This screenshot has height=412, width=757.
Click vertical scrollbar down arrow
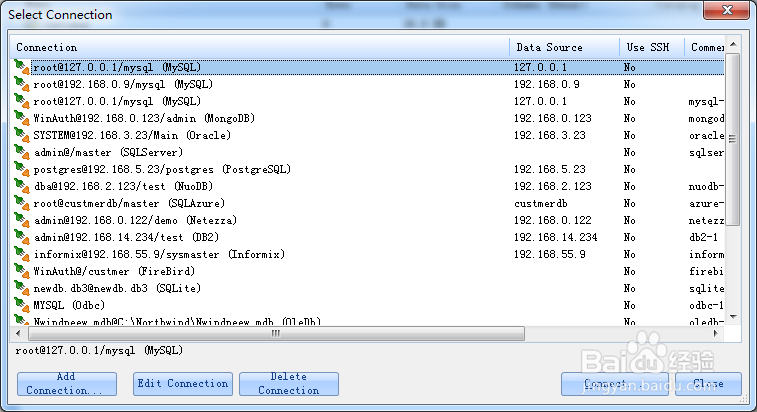(x=733, y=317)
